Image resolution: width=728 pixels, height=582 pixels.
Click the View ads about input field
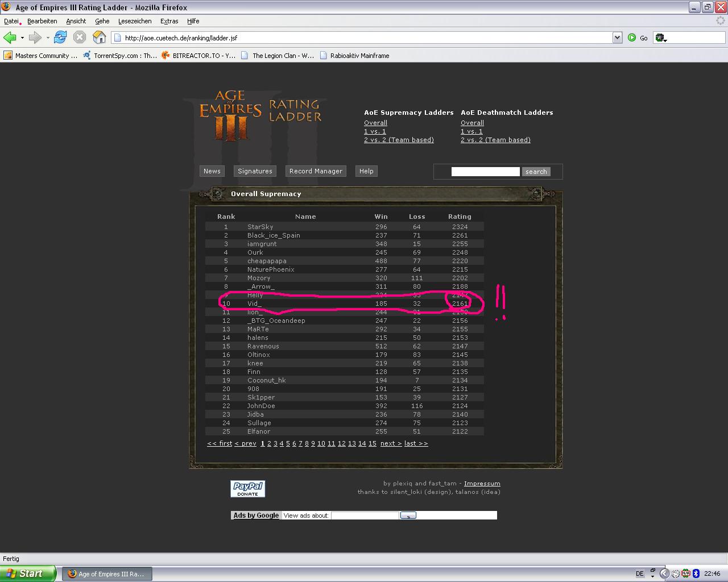point(365,516)
